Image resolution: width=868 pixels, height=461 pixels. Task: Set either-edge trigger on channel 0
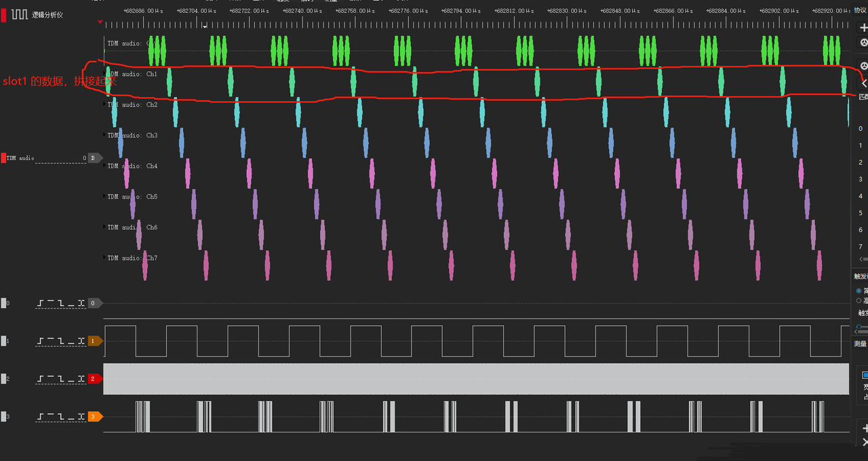point(81,303)
